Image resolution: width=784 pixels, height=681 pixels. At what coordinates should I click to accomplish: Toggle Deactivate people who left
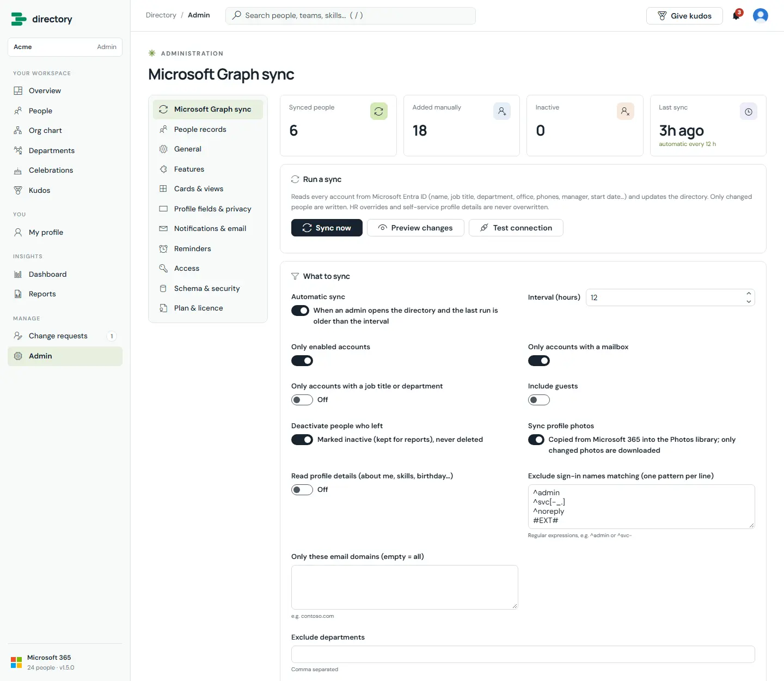(302, 440)
